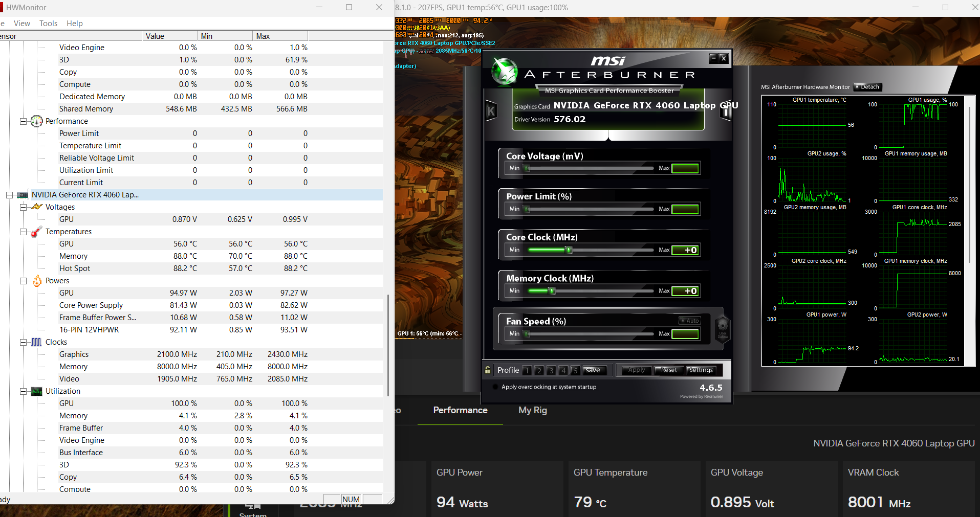The height and width of the screenshot is (517, 980).
Task: Open the Help menu in HWMonitor
Action: [75, 24]
